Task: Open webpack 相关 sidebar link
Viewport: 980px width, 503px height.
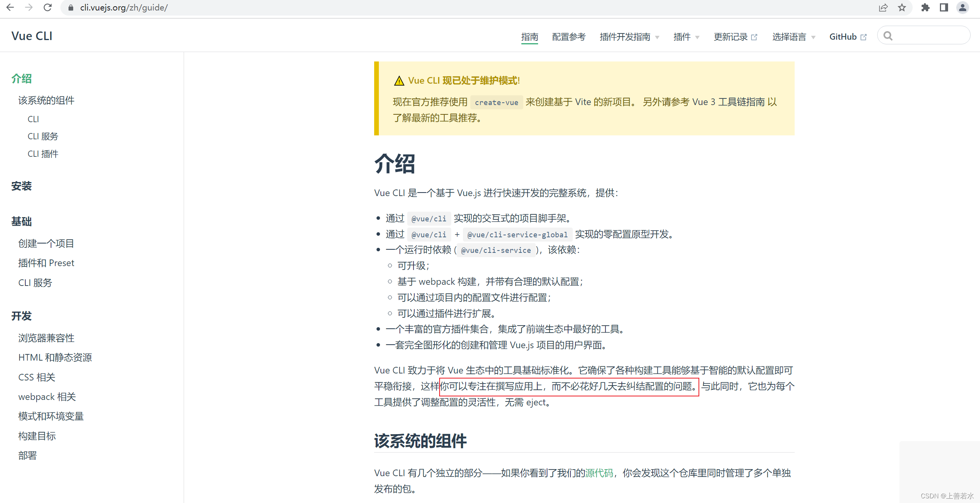Action: (x=47, y=397)
